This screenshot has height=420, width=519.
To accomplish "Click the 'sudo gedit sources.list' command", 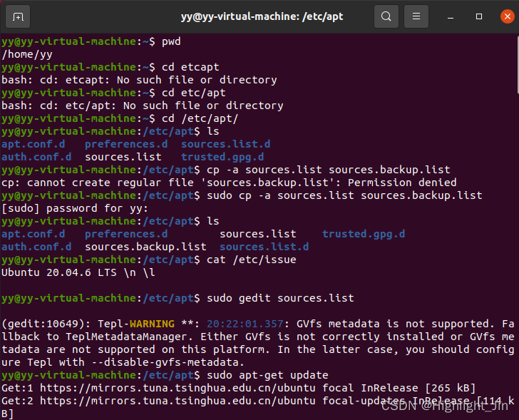I will [x=280, y=298].
